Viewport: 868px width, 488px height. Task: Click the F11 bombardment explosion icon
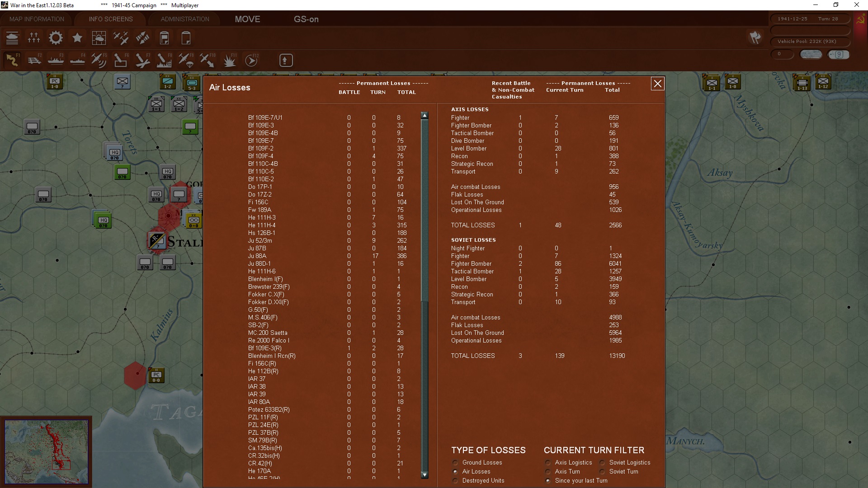pyautogui.click(x=229, y=60)
